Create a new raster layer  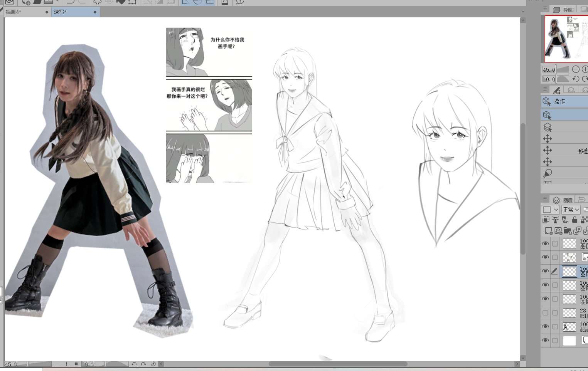(548, 231)
